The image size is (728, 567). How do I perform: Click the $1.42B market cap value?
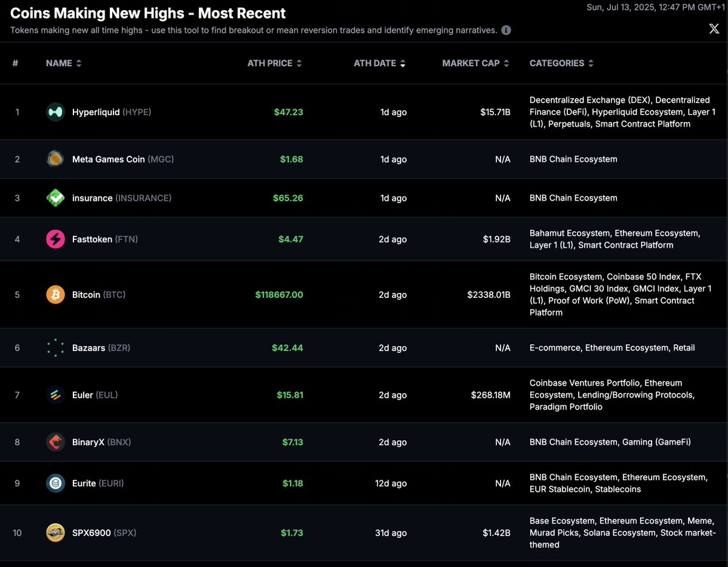tap(496, 533)
